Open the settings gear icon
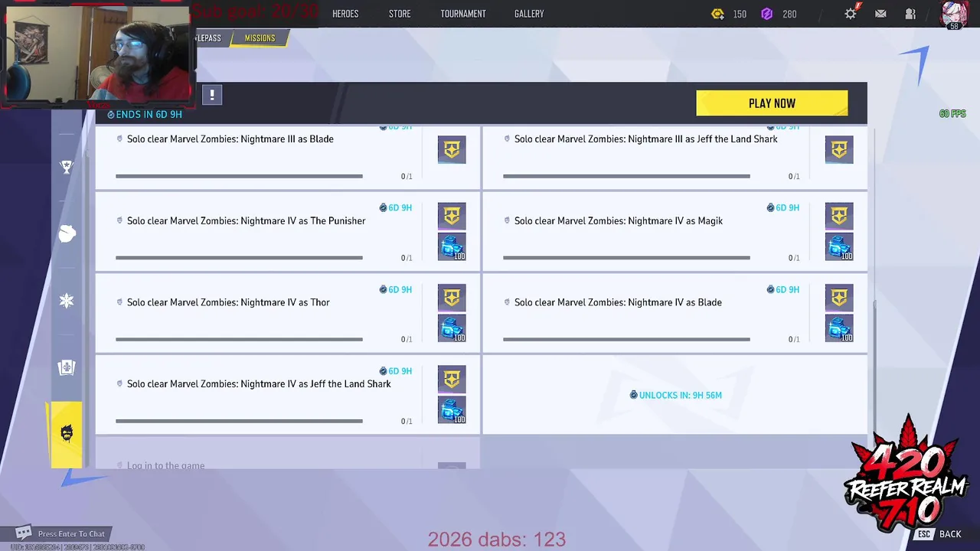The image size is (980, 551). pos(851,14)
